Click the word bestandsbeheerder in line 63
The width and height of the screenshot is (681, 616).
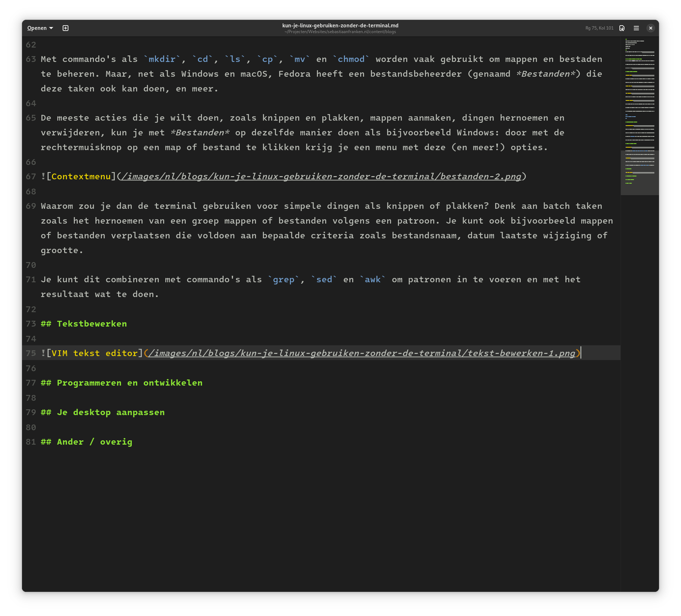click(416, 74)
